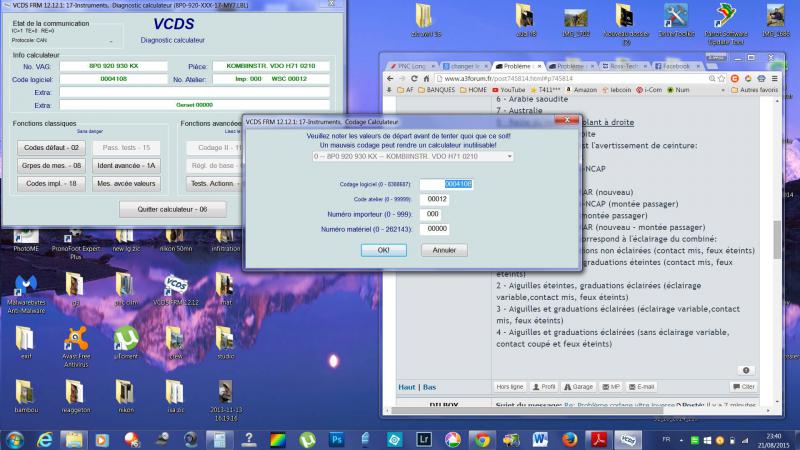This screenshot has width=800, height=450.
Task: Click Grpes de mes. - 08 button
Action: pyautogui.click(x=51, y=165)
